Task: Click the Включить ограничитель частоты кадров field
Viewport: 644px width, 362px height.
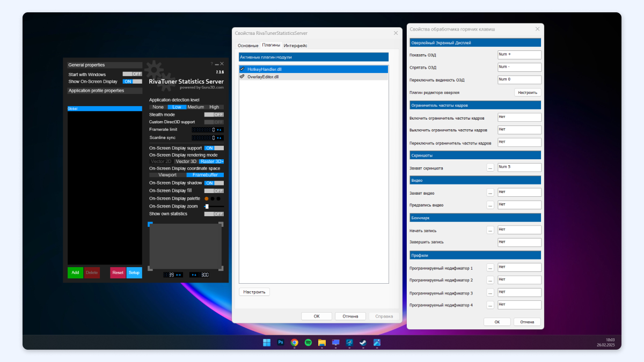Action: pos(519,117)
